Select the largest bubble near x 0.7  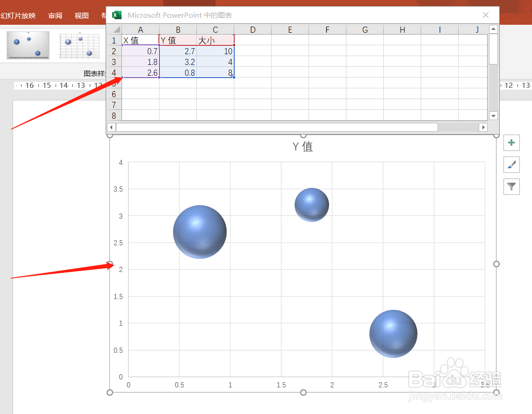click(200, 232)
